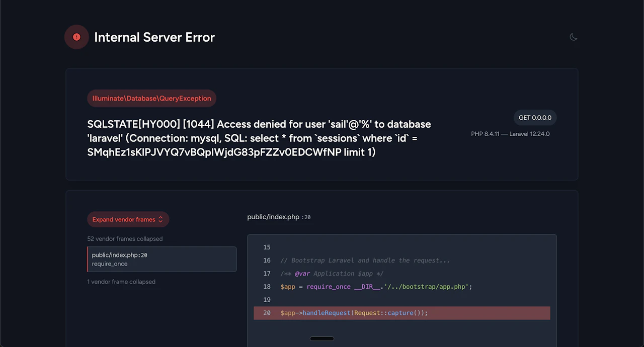Click the require_once label in selected frame
The width and height of the screenshot is (644, 347).
click(110, 264)
